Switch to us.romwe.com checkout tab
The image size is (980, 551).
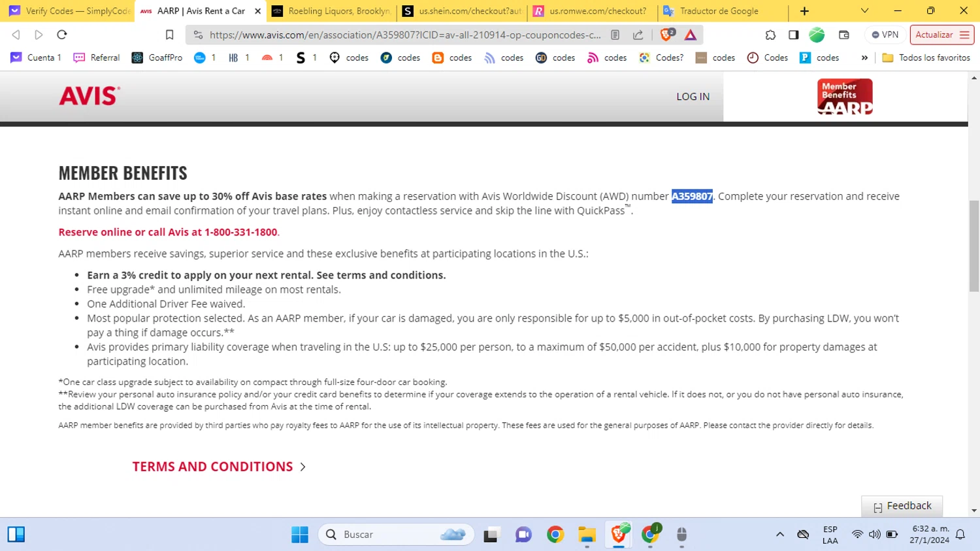point(593,11)
